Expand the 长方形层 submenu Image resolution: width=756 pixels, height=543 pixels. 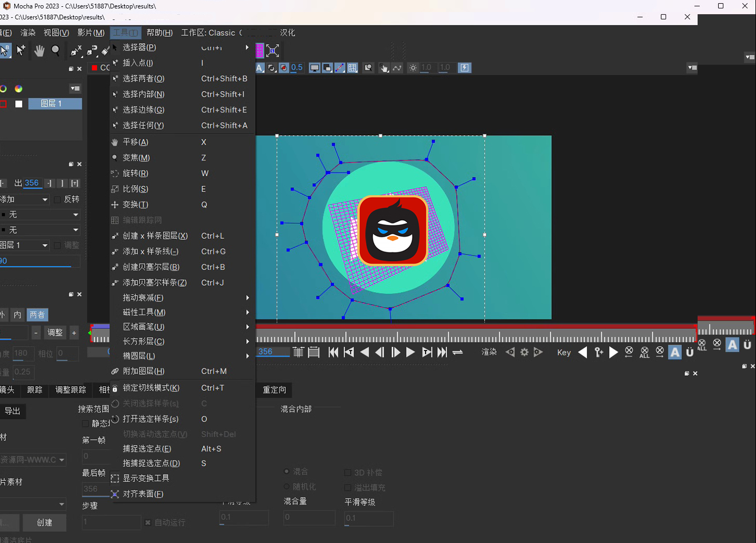coord(183,341)
